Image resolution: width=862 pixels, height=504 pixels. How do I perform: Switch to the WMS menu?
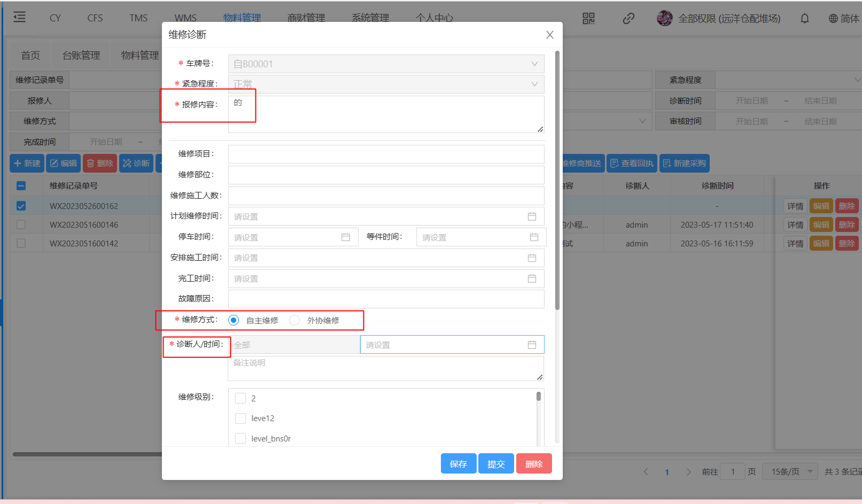(185, 18)
